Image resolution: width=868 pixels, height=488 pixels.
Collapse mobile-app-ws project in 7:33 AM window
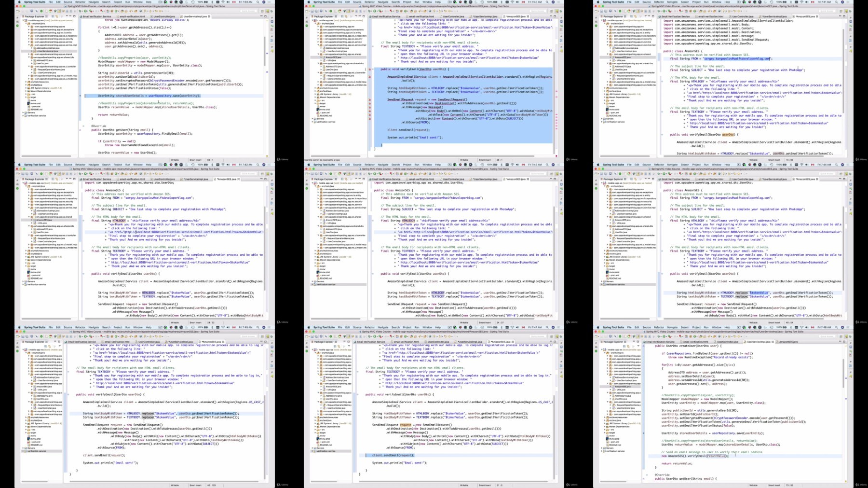[23, 20]
